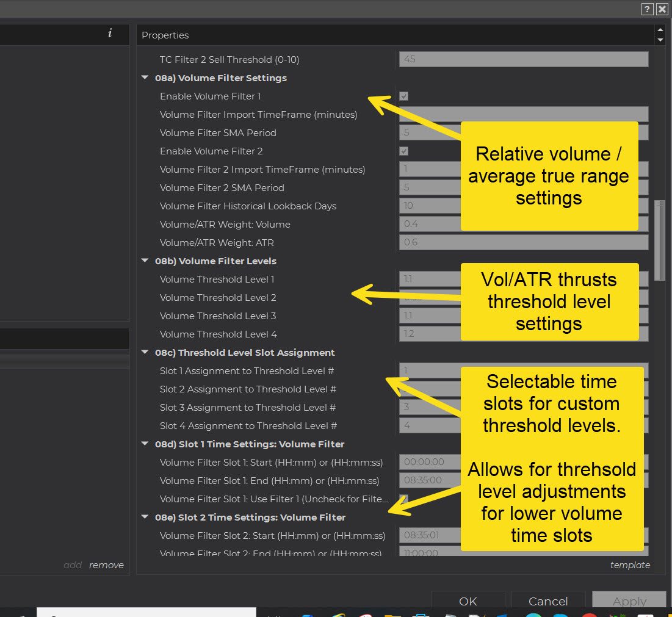Image resolution: width=672 pixels, height=617 pixels.
Task: Click the template link
Action: coord(630,565)
